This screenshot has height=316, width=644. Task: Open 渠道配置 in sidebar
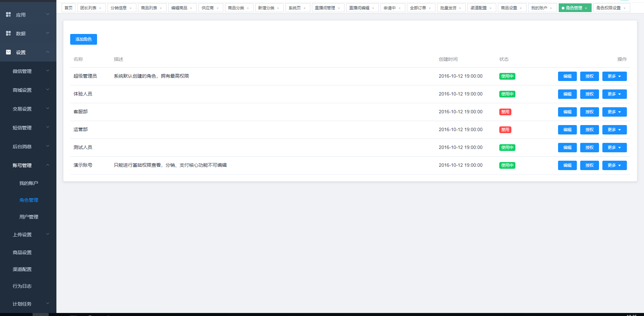pyautogui.click(x=22, y=269)
